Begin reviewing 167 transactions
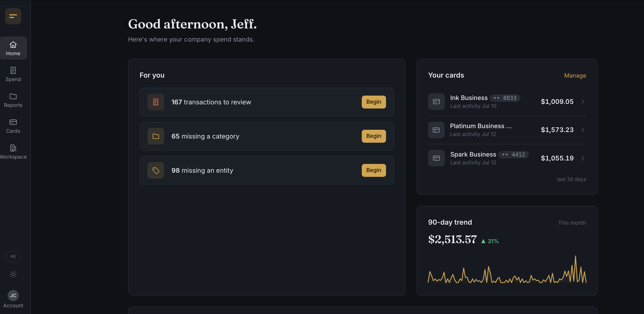This screenshot has height=314, width=644. tap(374, 102)
